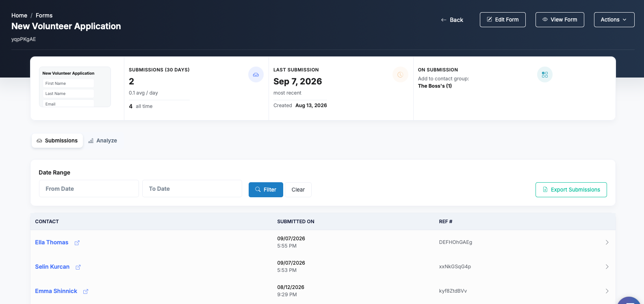Navigate to Forms in the breadcrumb
The image size is (644, 304).
pos(44,15)
